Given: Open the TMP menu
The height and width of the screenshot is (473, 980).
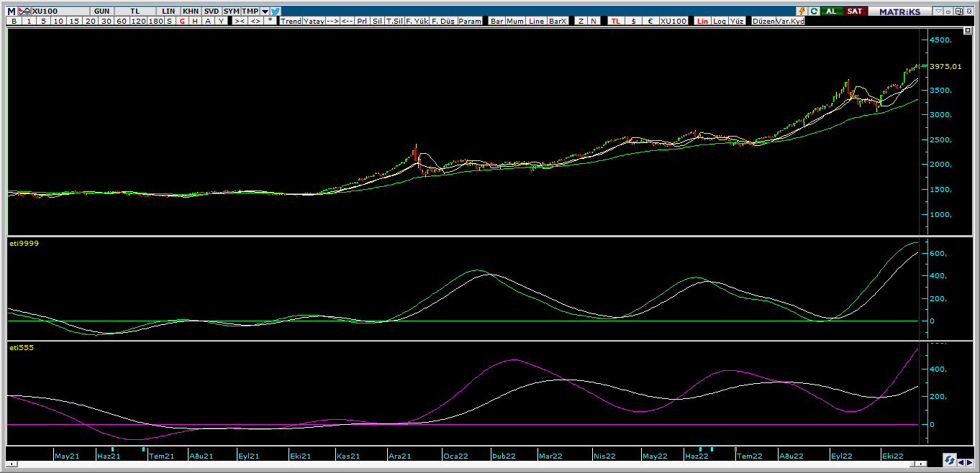Looking at the screenshot, I should coord(250,12).
